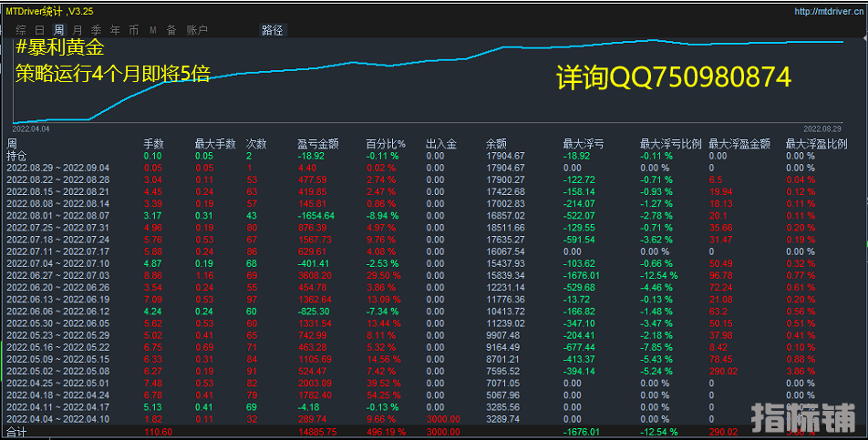
Task: Select the 周 weekly tab
Action: [x=59, y=30]
